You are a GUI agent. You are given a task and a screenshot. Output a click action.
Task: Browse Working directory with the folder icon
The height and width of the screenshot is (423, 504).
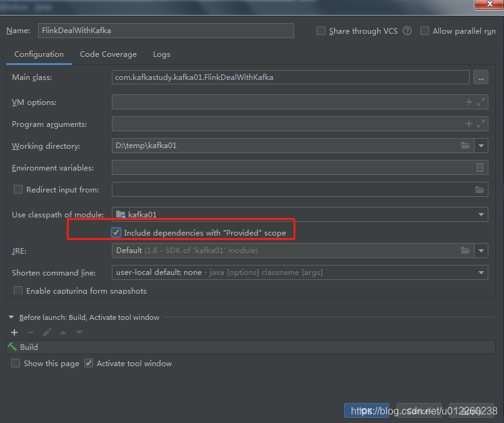465,146
